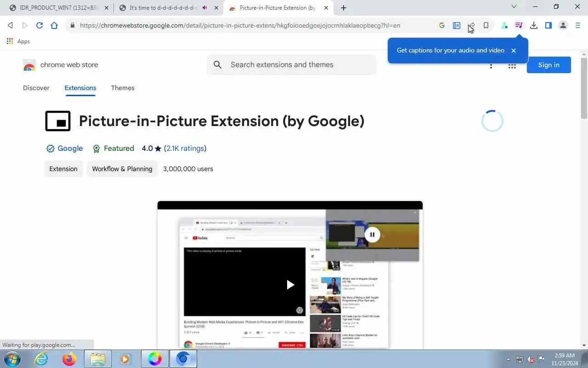
Task: Click the chrome web store logo
Action: 61,65
